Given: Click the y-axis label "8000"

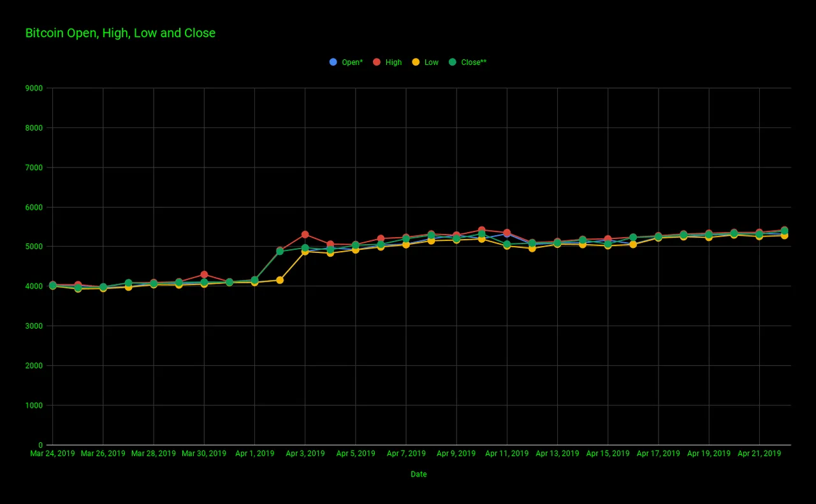Looking at the screenshot, I should tap(34, 128).
